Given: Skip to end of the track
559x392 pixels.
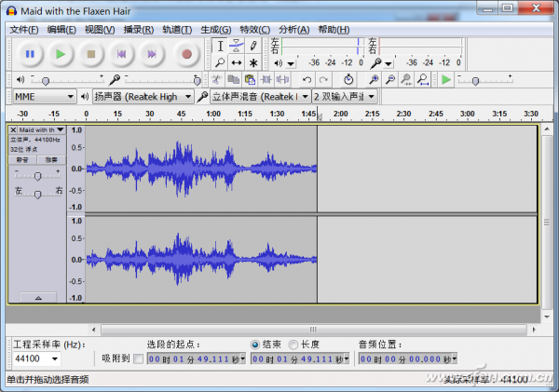Looking at the screenshot, I should click(152, 54).
